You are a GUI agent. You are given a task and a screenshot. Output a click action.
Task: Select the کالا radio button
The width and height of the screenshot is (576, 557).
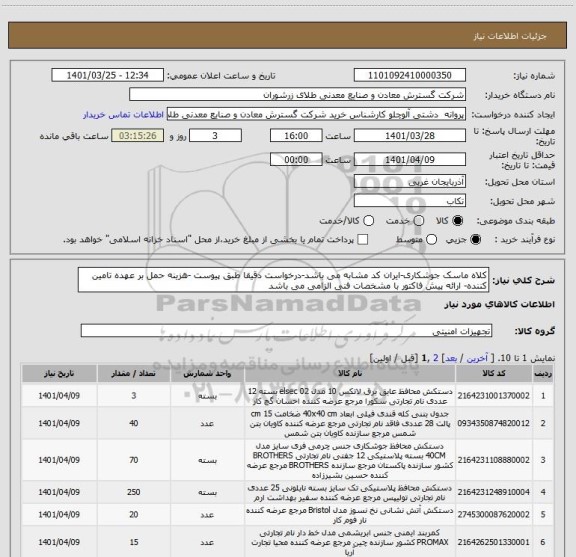[x=458, y=221]
